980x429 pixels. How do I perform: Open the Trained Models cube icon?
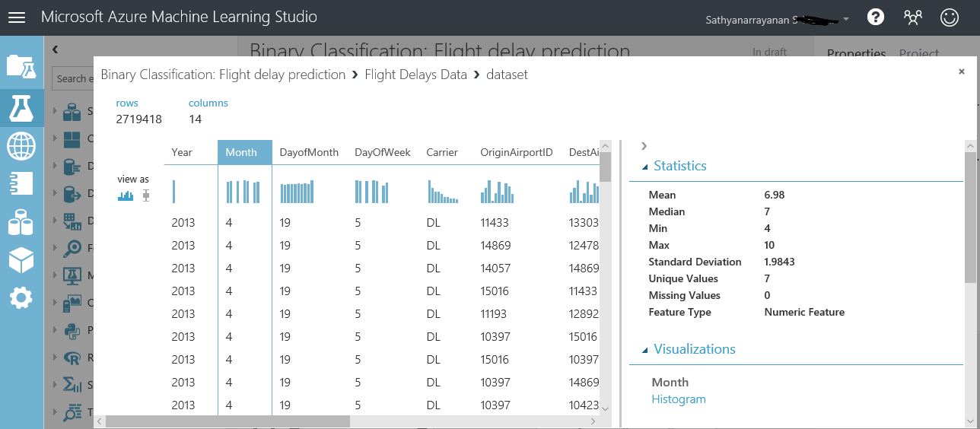click(x=21, y=260)
